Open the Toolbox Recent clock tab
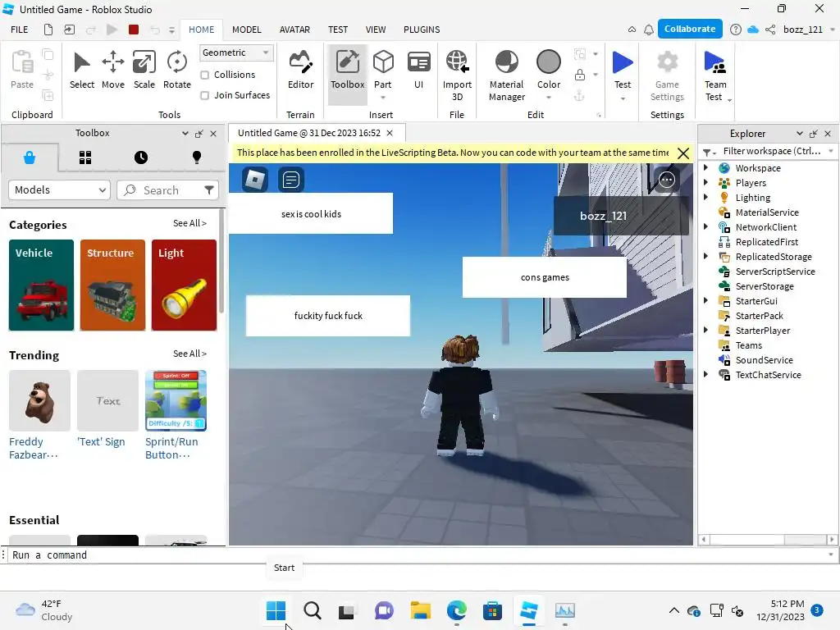 (x=141, y=157)
